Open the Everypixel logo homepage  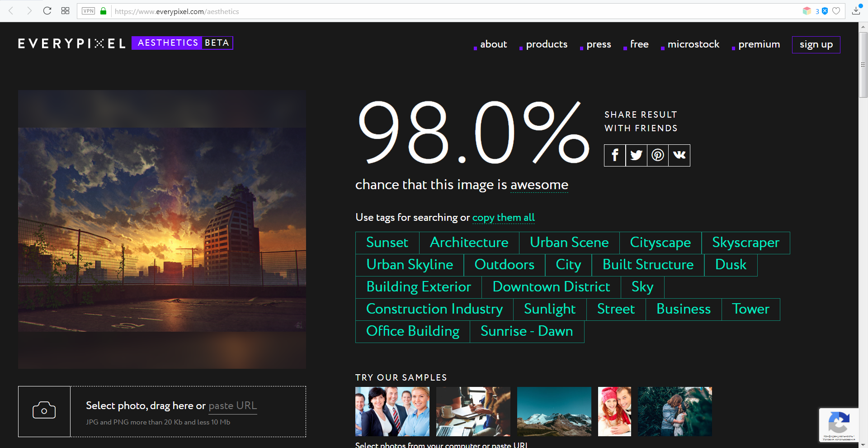click(x=72, y=43)
